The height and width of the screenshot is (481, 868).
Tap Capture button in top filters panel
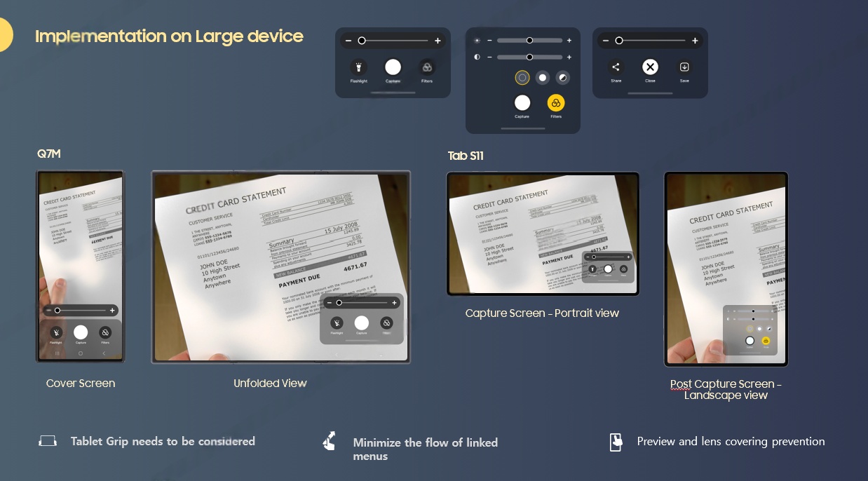(522, 103)
